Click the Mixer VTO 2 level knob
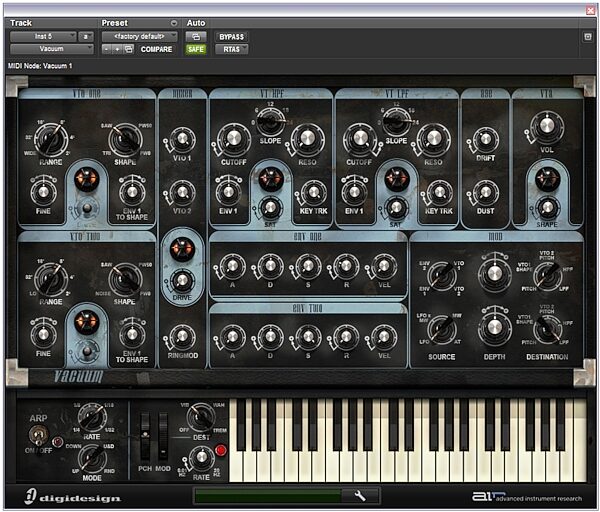The height and width of the screenshot is (512, 600). coord(182,191)
